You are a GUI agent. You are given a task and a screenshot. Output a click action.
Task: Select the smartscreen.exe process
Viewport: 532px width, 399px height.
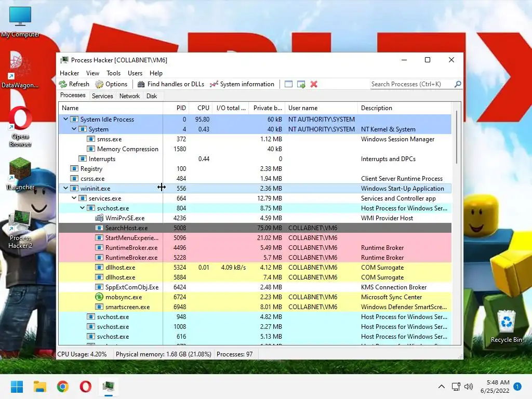coord(255,307)
